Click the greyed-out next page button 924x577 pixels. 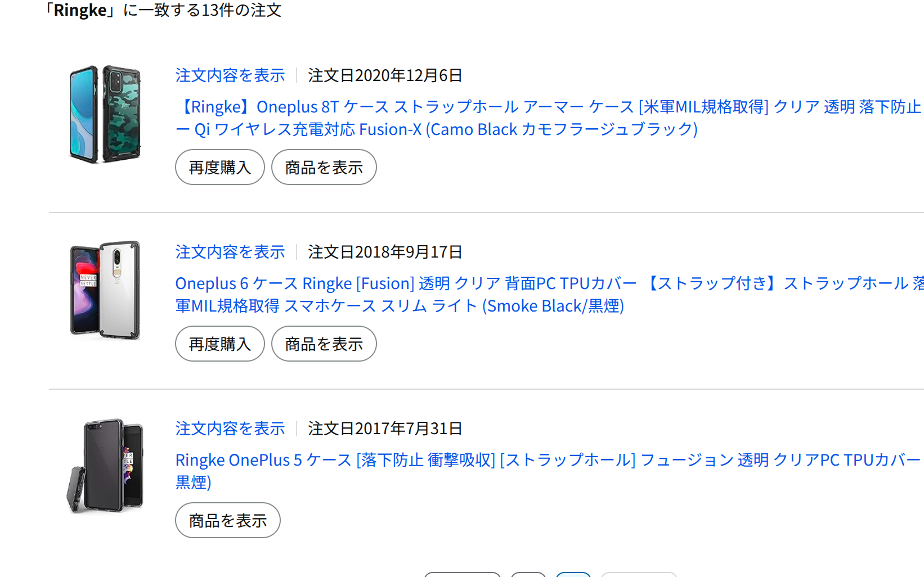[x=639, y=574]
